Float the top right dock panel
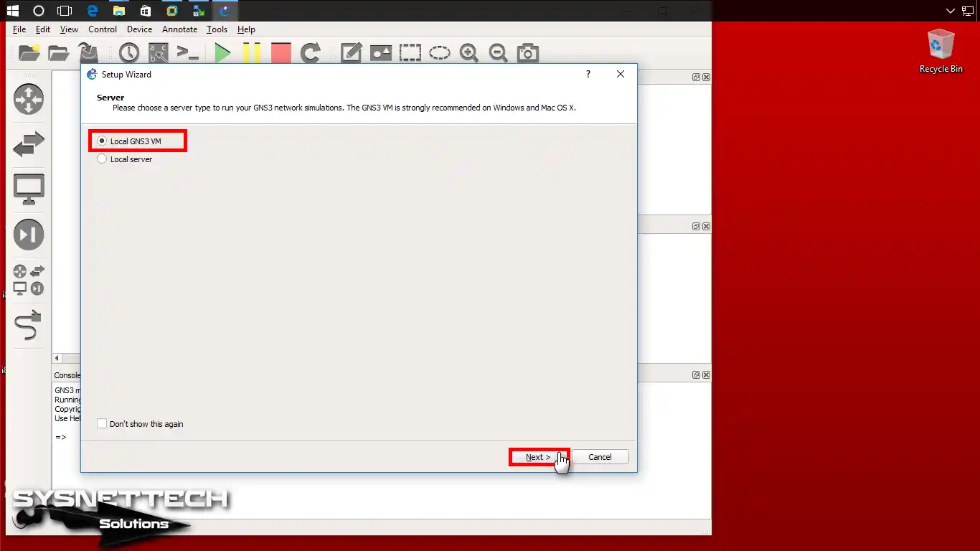Viewport: 980px width, 551px height. click(x=696, y=77)
